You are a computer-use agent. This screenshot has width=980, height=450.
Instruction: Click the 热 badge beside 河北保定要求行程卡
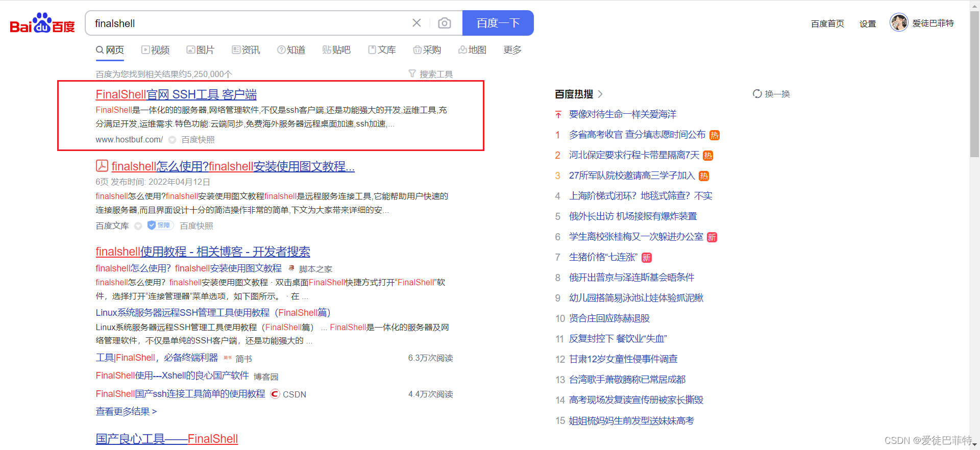click(x=708, y=156)
